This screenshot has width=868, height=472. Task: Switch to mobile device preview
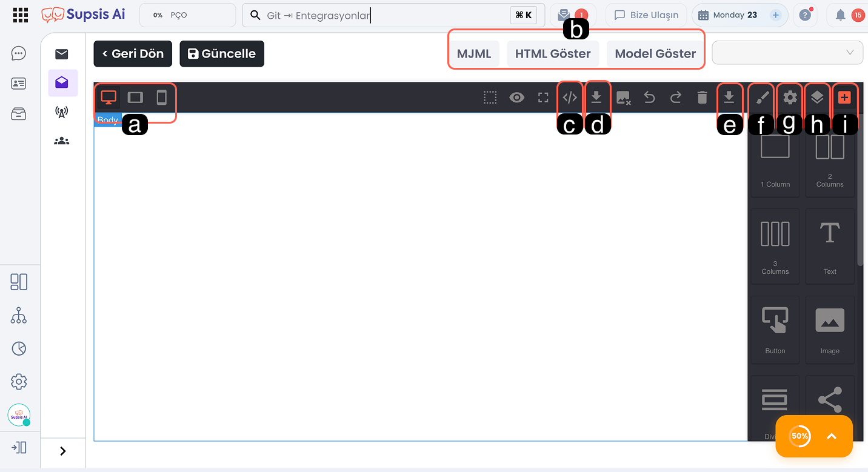click(x=161, y=98)
